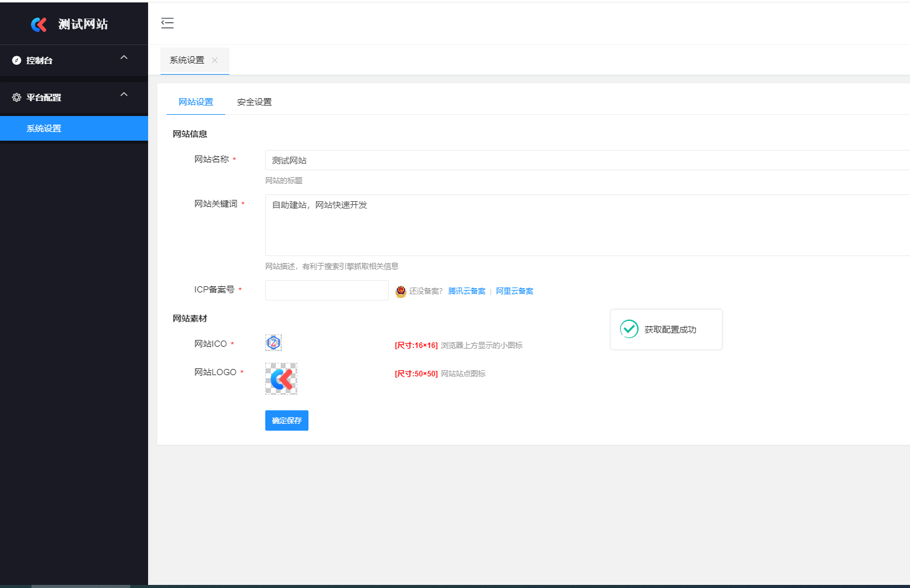Click the 网站的标题 hint text
Screen dimensions: 910x588
[x=284, y=181]
